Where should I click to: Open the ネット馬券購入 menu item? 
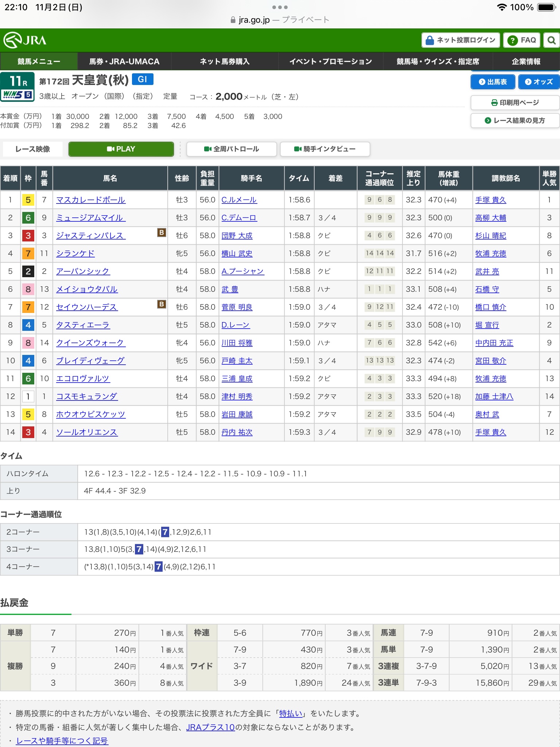pos(225,61)
